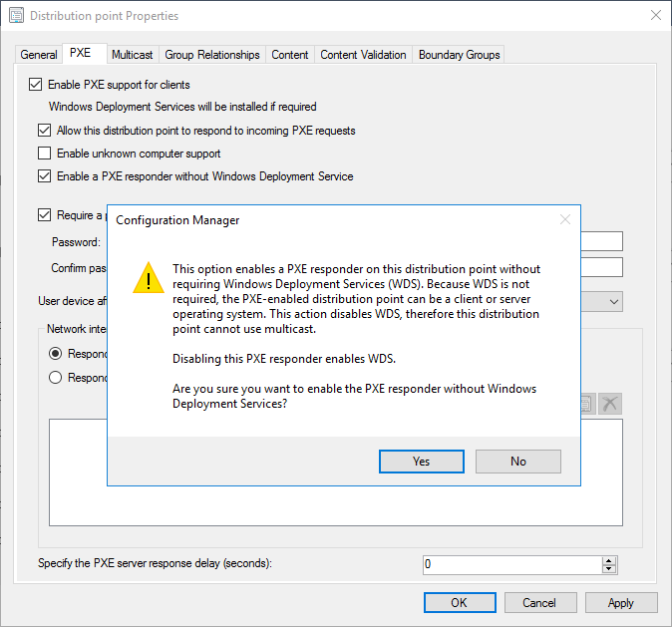Open the user device affinity dropdown
672x627 pixels.
click(x=614, y=301)
